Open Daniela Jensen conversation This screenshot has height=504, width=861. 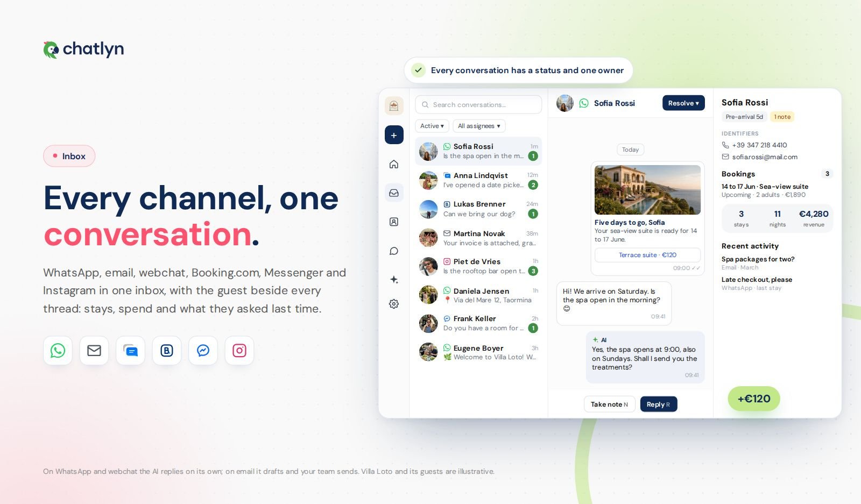click(478, 295)
